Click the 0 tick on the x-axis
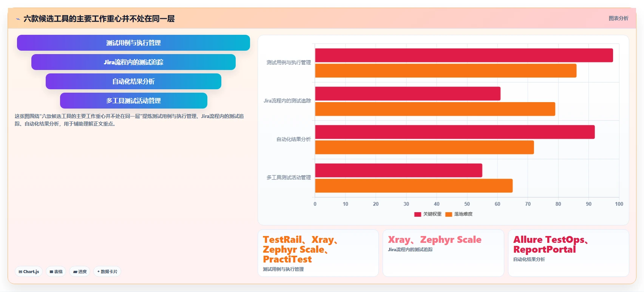 point(315,204)
